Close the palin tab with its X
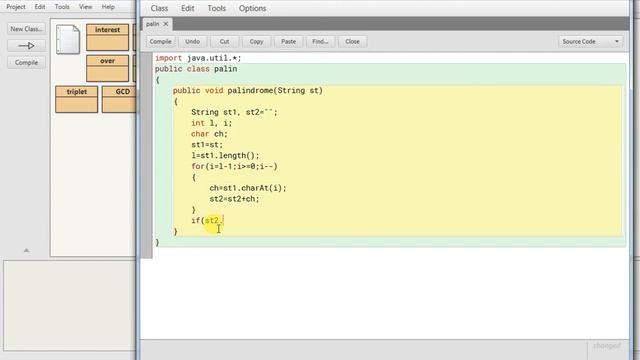This screenshot has height=360, width=640. tap(166, 24)
